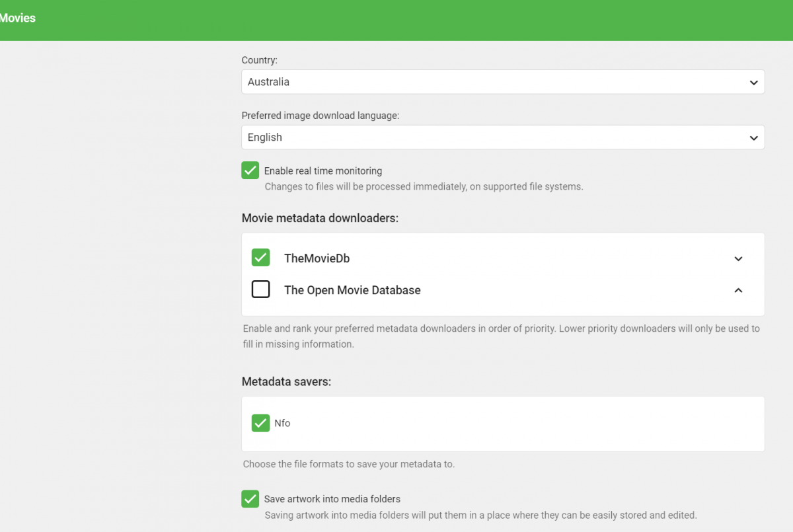Viewport: 793px width, 532px height.
Task: Click the Movies title in header
Action: pyautogui.click(x=18, y=19)
